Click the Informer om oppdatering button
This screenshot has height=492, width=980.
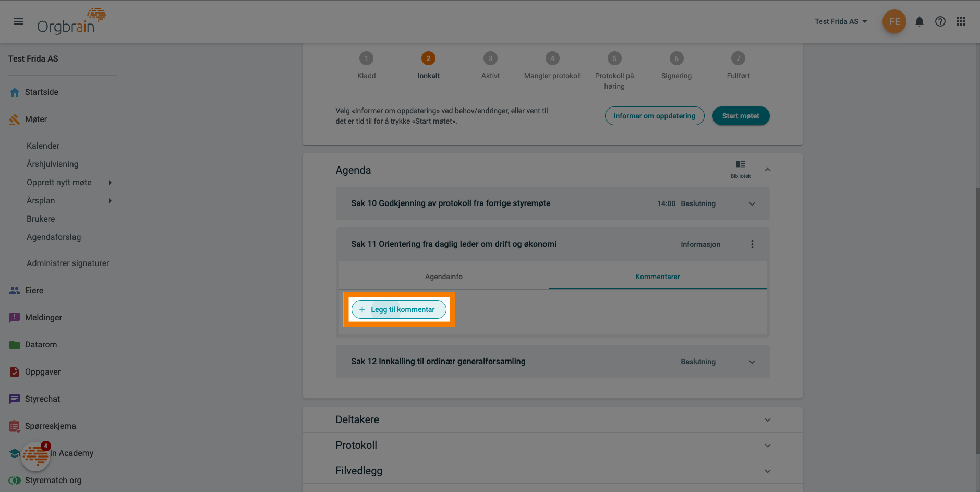tap(655, 116)
